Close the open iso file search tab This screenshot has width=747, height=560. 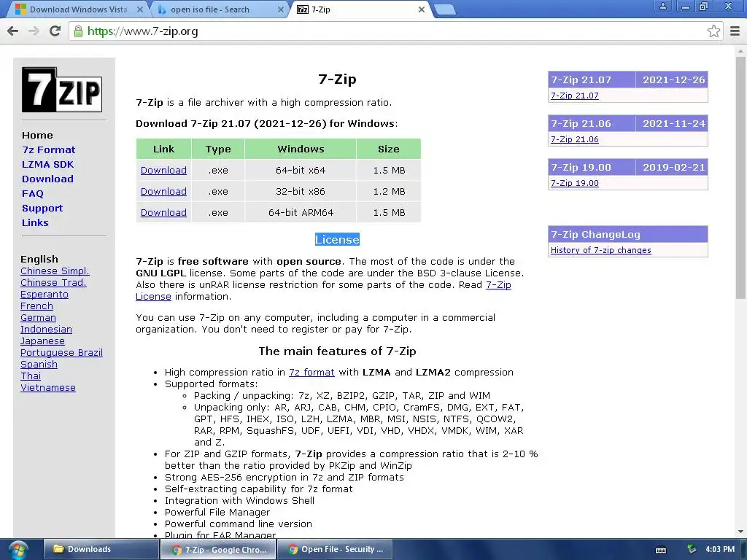[x=281, y=9]
